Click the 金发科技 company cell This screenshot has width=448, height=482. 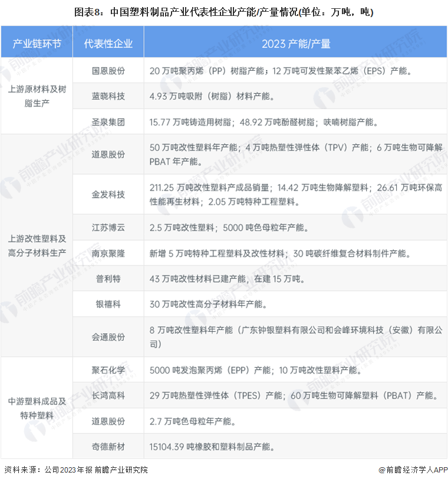[108, 194]
